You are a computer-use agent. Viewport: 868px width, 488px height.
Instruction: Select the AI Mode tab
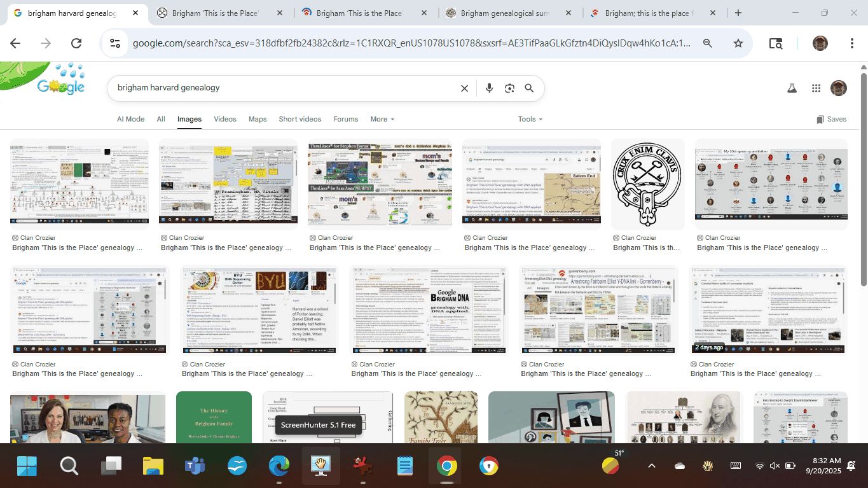pyautogui.click(x=130, y=119)
